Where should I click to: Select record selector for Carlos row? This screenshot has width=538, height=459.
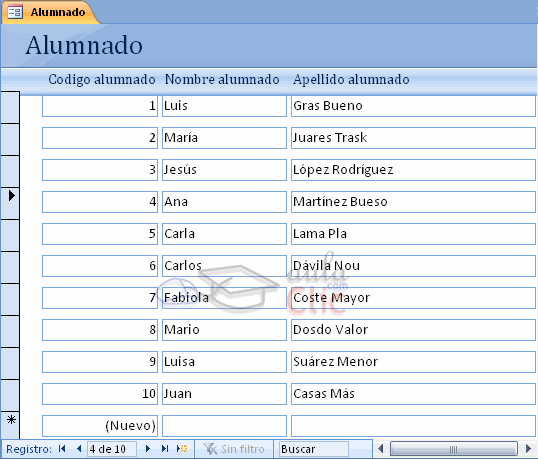10,267
